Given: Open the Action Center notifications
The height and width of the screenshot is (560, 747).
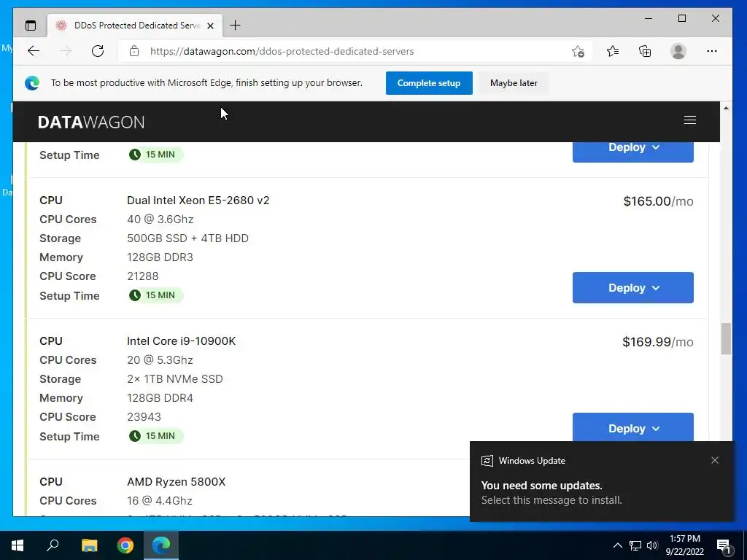Looking at the screenshot, I should 724,545.
